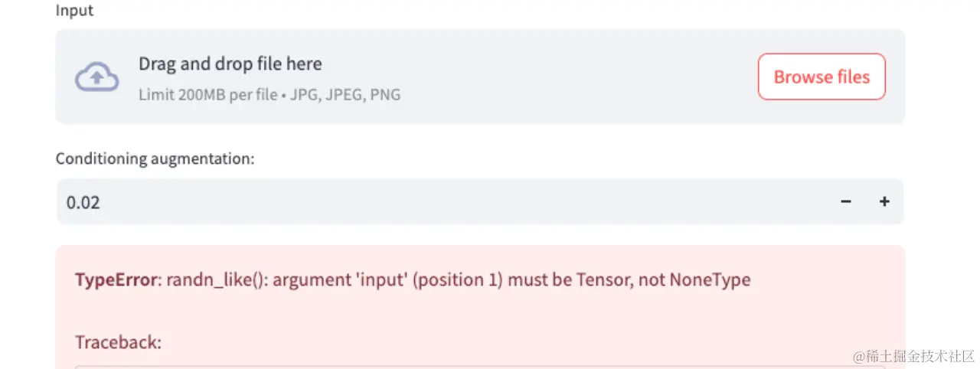Click the "Drag and drop file here" text
This screenshot has height=369, width=980.
coord(230,64)
